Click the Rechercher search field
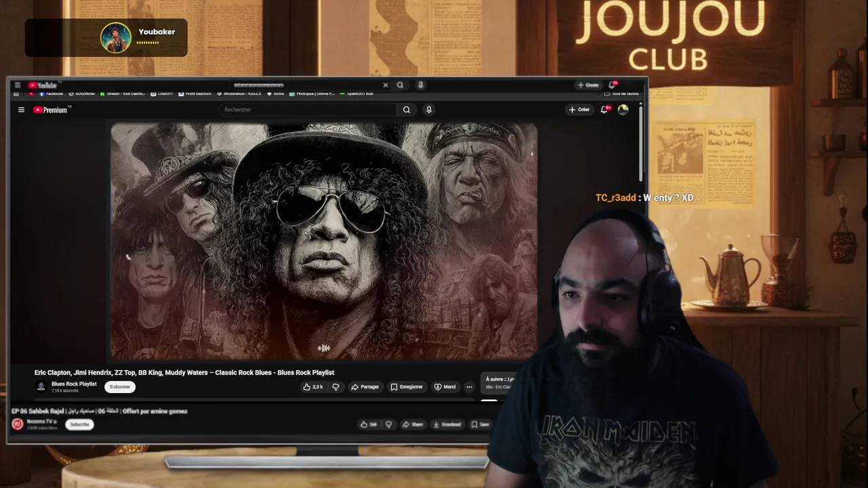 tap(309, 110)
